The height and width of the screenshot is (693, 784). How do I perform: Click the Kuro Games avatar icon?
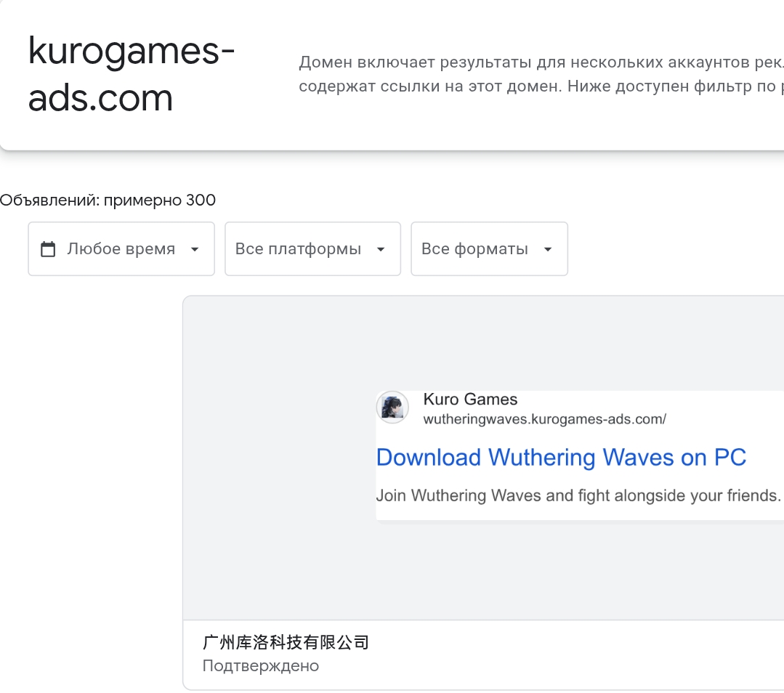(392, 407)
